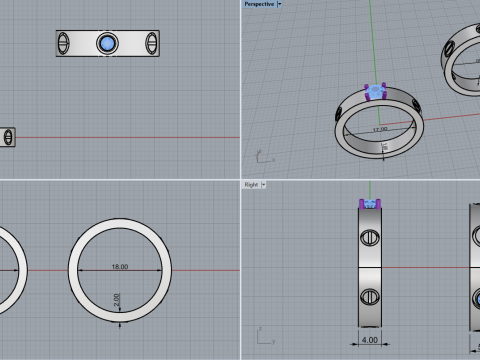Viewport: 480px width, 360px height.
Task: Select the 18.00 diameter dimension text
Action: tap(120, 267)
